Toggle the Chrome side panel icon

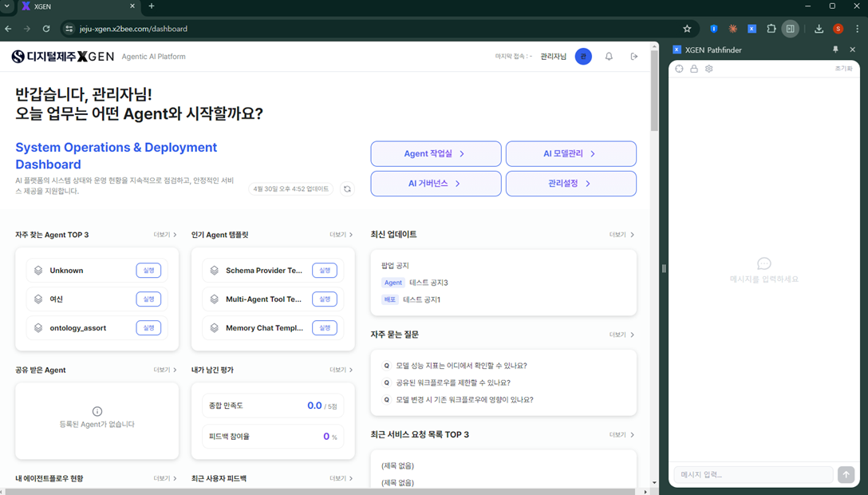coord(791,29)
